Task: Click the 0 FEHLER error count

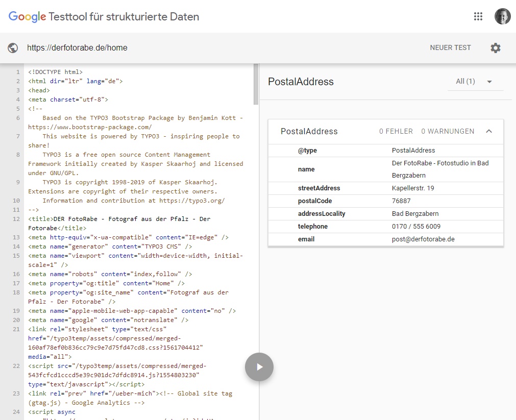Action: point(396,132)
